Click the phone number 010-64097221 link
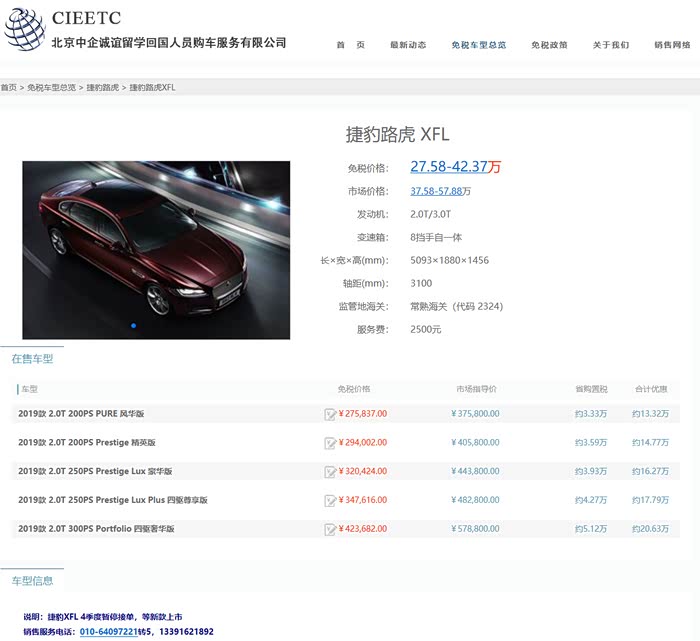This screenshot has height=641, width=700. (x=109, y=632)
